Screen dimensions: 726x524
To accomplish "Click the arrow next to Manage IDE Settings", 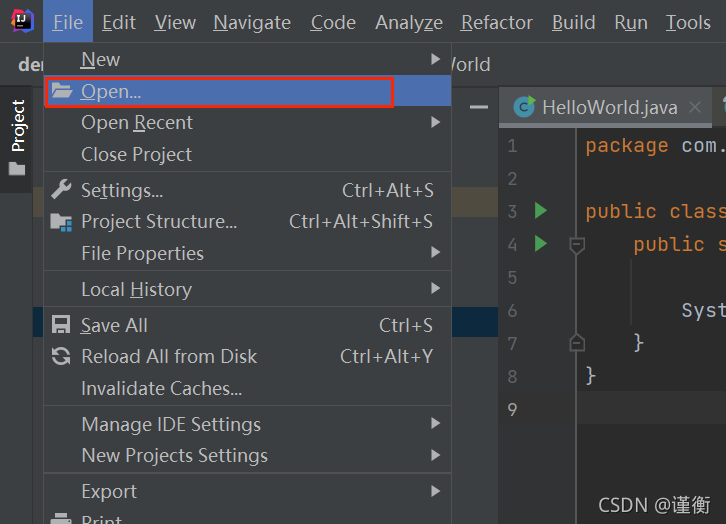I will coord(435,423).
